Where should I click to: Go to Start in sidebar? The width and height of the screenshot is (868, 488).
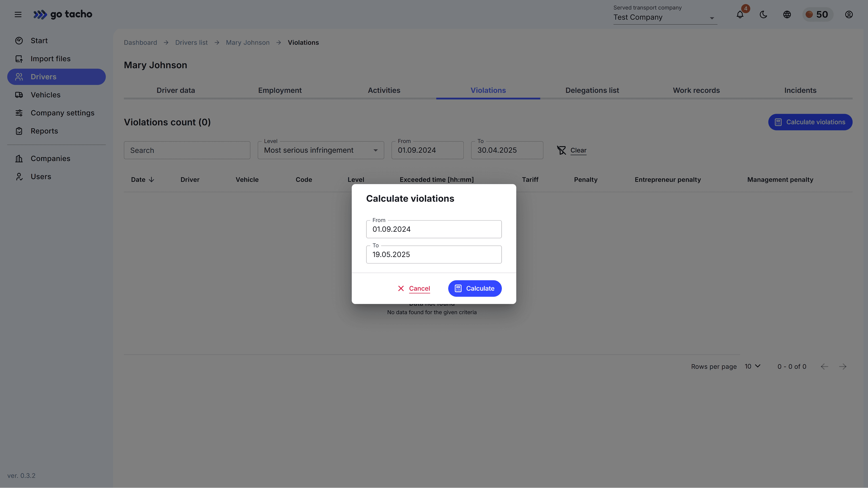tap(56, 41)
